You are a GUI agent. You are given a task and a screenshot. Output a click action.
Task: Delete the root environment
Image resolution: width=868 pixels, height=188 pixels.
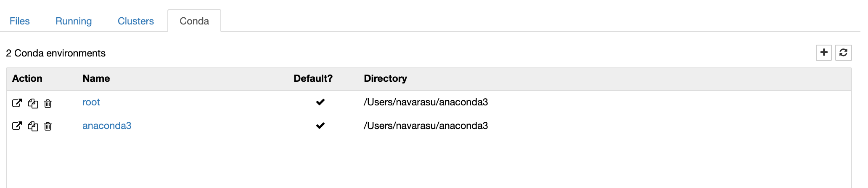tap(48, 103)
